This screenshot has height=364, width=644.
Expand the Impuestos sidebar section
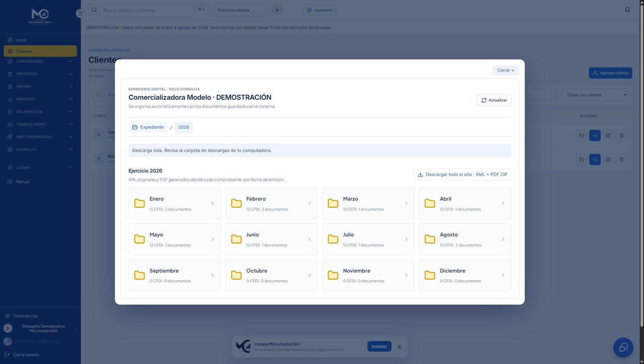40,74
